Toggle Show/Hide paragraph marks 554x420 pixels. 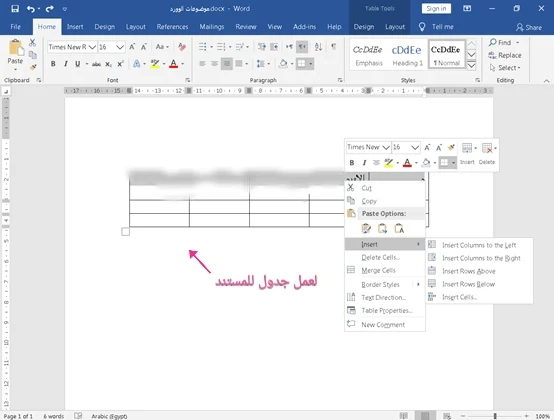[x=334, y=47]
